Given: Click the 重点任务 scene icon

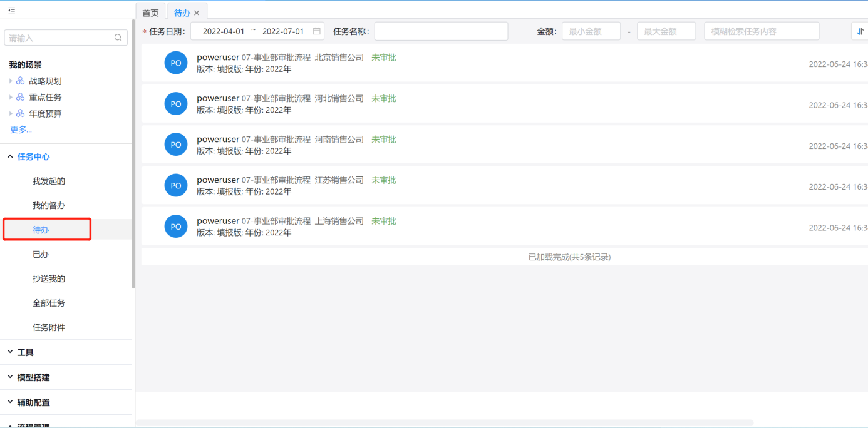Looking at the screenshot, I should click(21, 98).
